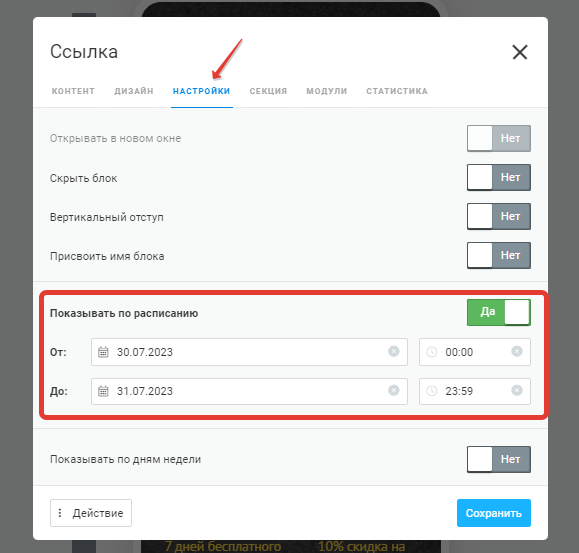The image size is (579, 553).
Task: Clear the 30.07.2023 start date
Action: coord(394,351)
